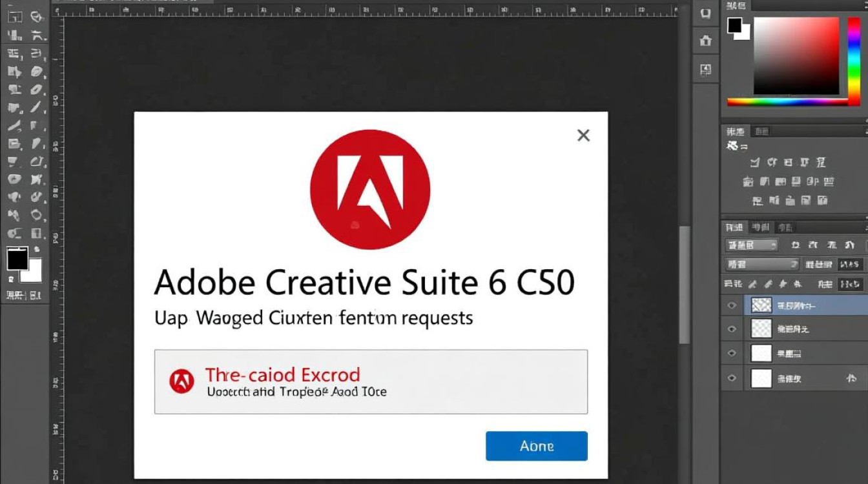Click first icon in bottom adjustments icon row

[x=758, y=201]
